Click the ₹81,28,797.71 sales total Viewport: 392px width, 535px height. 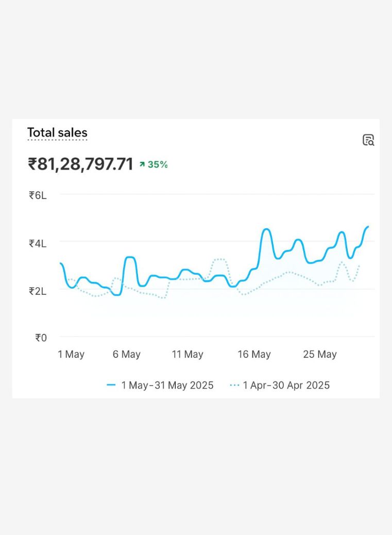click(80, 164)
